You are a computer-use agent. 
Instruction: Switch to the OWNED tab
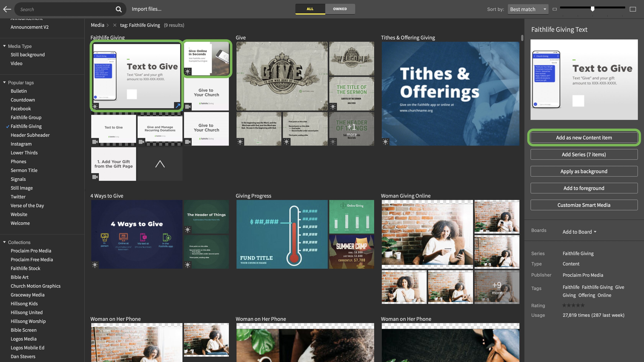[340, 9]
